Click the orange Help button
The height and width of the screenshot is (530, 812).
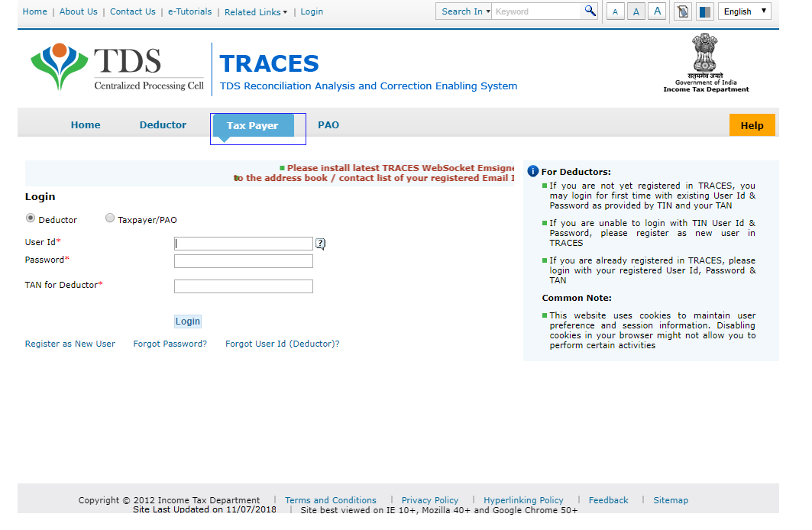click(752, 124)
